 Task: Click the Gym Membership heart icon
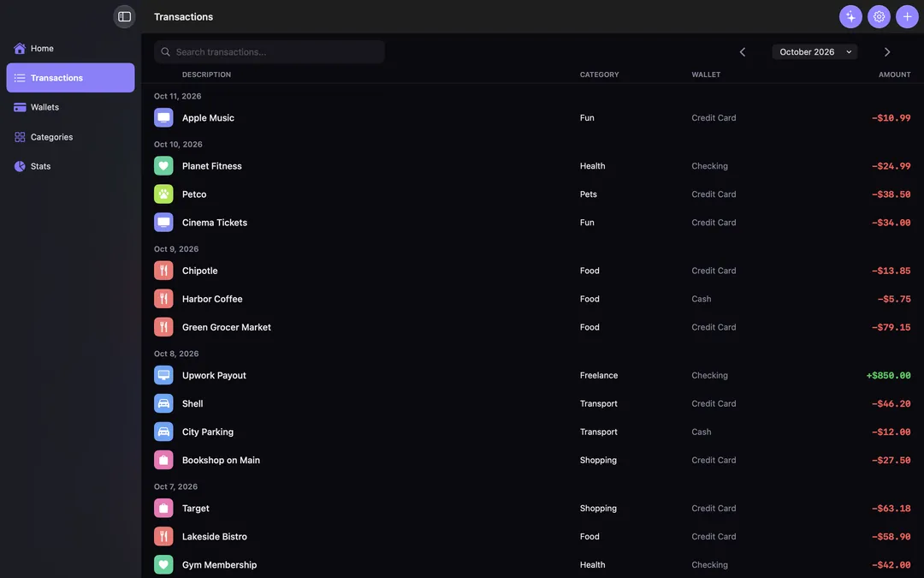[x=163, y=565]
